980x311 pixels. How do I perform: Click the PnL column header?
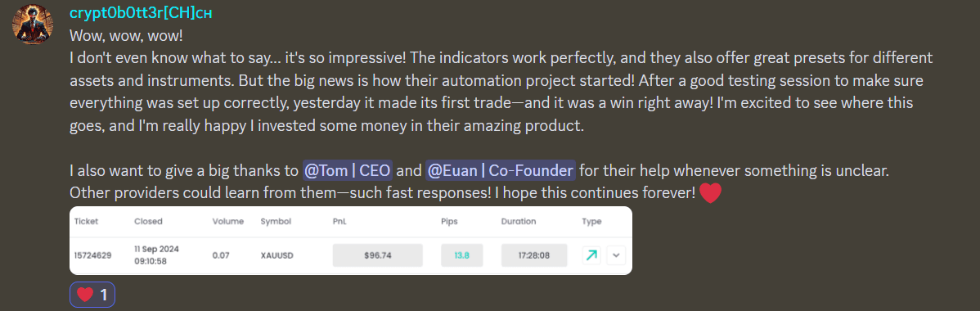point(339,222)
